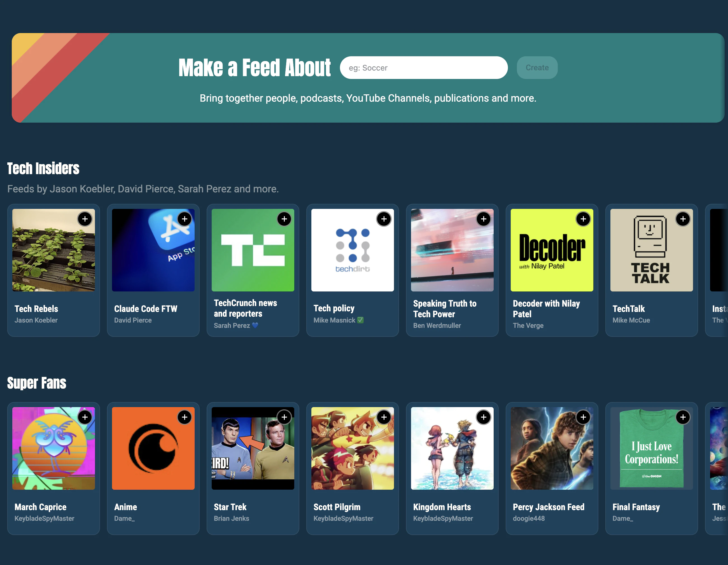Click the feed topic search field

coord(423,68)
